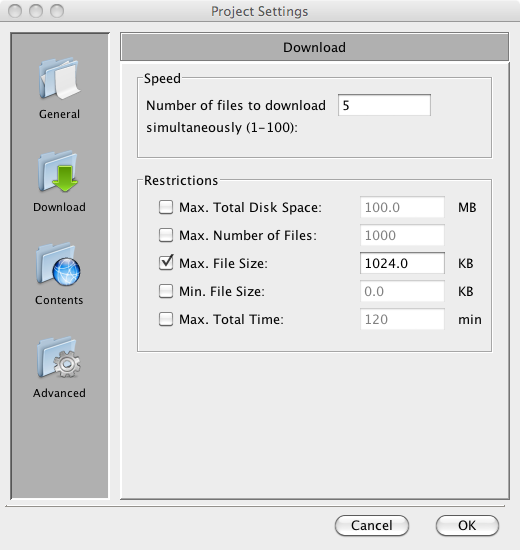Click the Contents label in sidebar
This screenshot has height=550, width=520.
(59, 300)
